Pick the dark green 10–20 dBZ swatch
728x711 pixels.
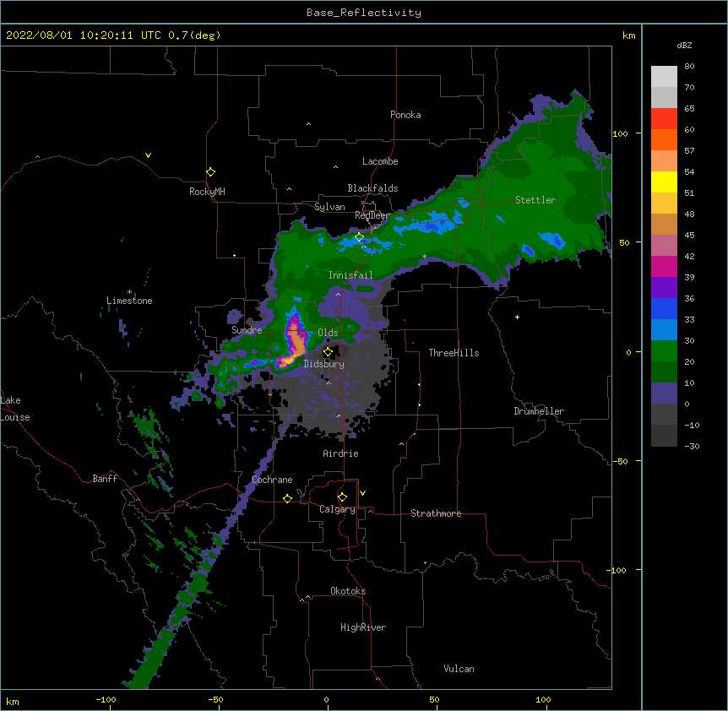click(664, 372)
